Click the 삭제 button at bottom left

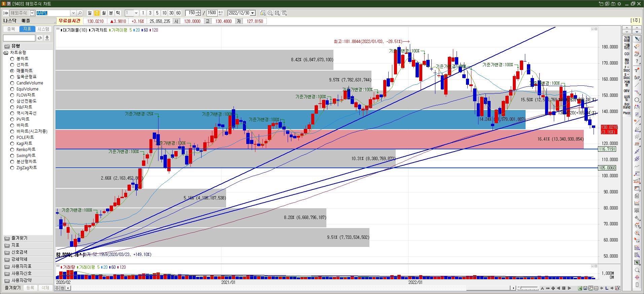pos(45,288)
